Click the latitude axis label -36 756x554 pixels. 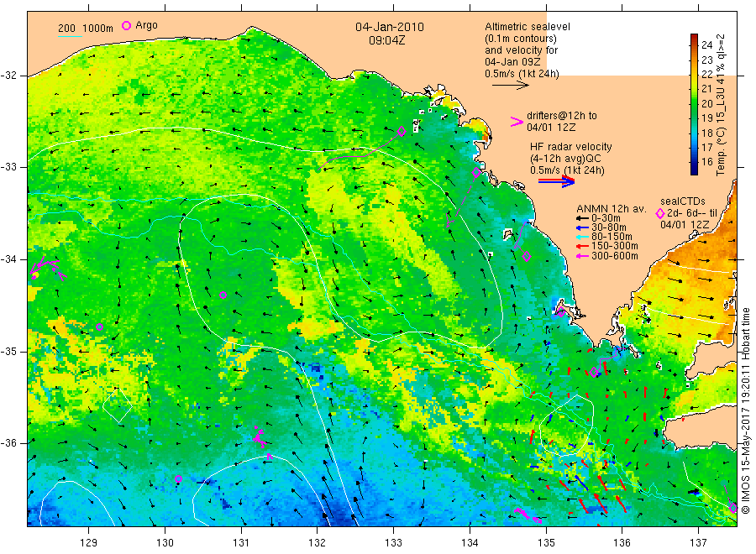[x=8, y=442]
